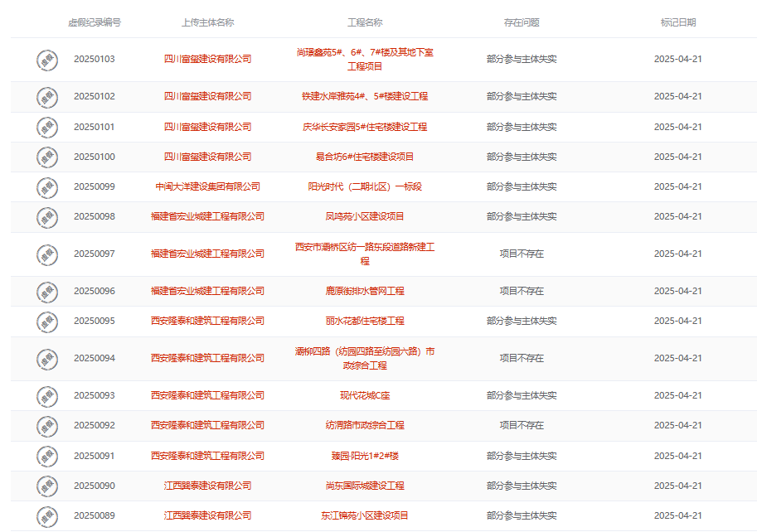Click the fake-record seal icon beside 20250103
Image resolution: width=757 pixels, height=532 pixels.
pos(46,59)
